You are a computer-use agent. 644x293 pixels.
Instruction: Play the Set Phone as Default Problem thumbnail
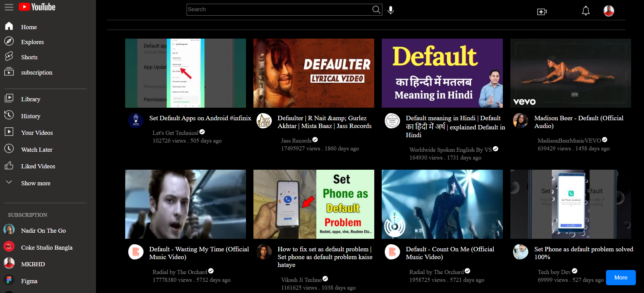[x=314, y=204]
